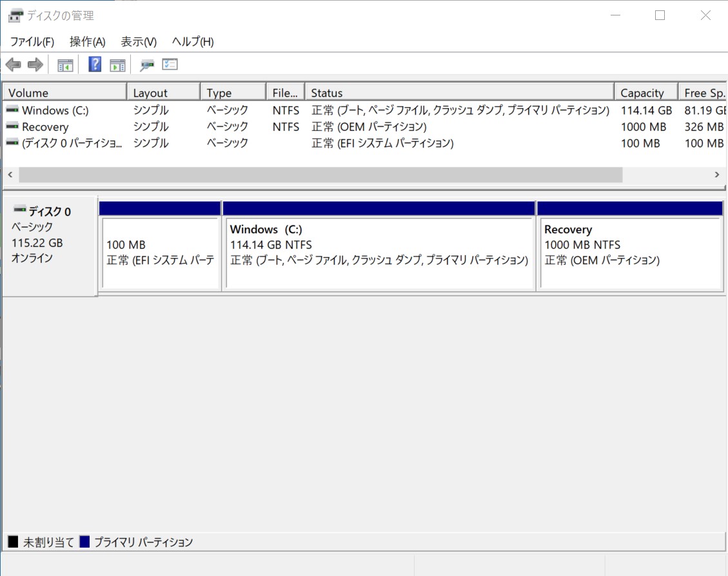Click the 未割り当て legend label
The width and height of the screenshot is (728, 576).
[48, 542]
